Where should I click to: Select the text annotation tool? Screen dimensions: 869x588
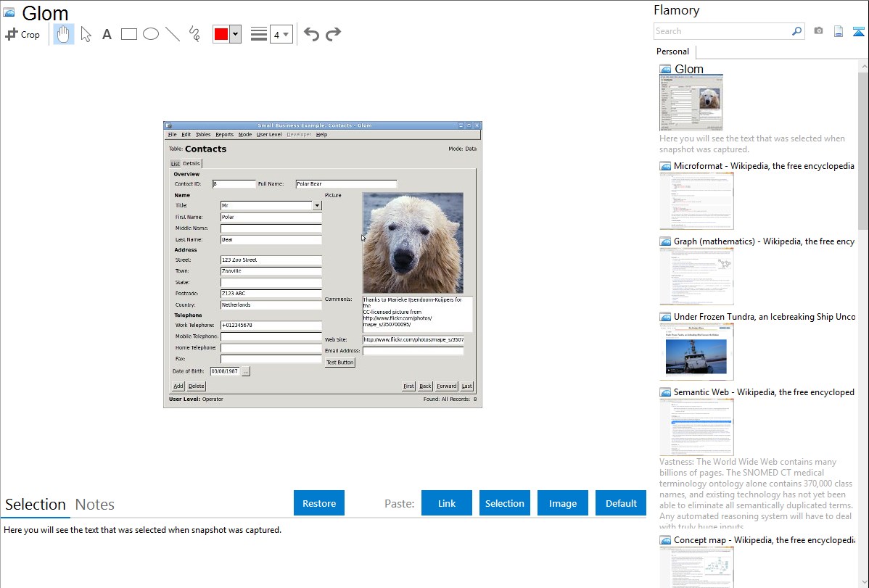point(107,34)
